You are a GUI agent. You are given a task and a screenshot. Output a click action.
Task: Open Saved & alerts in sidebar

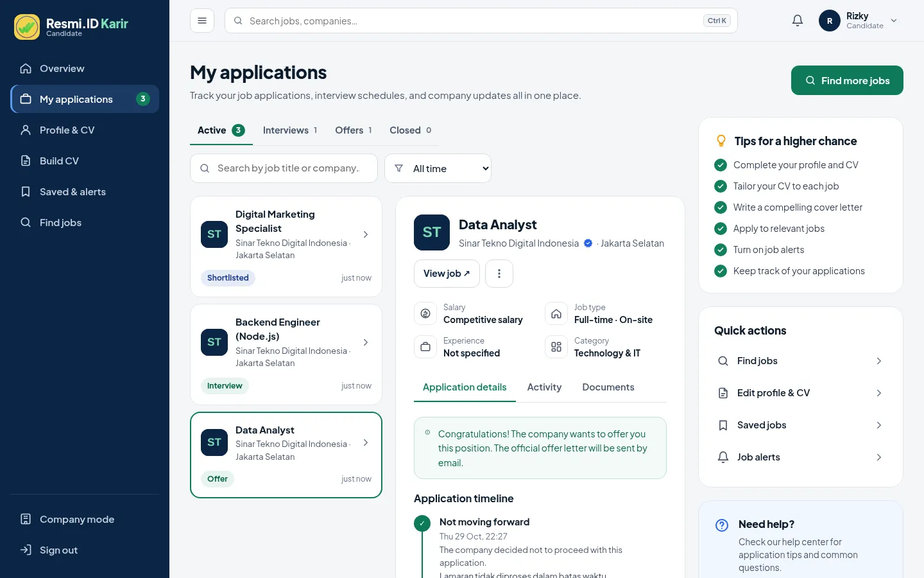pos(85,192)
